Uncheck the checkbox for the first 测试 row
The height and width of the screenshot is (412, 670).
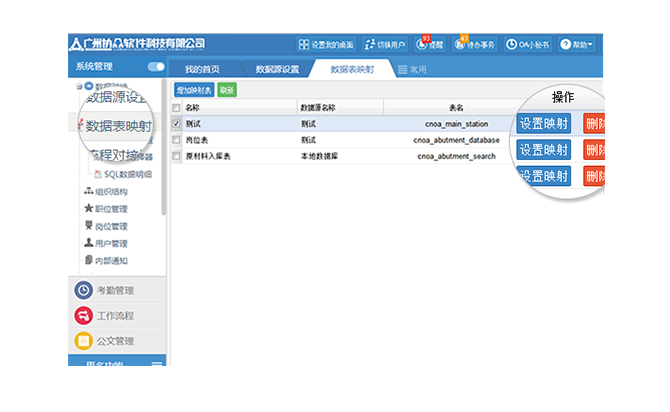[177, 124]
